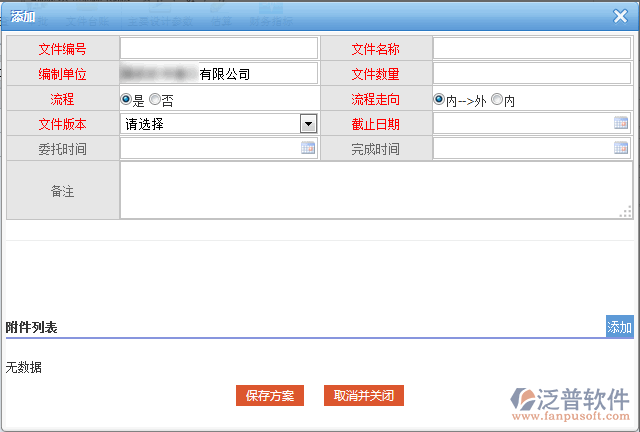This screenshot has width=640, height=432.
Task: Click the 取消并关闭 button
Action: click(x=364, y=395)
